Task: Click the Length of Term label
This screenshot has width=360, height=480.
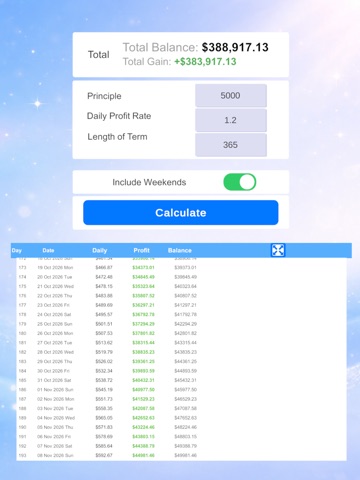Action: coord(117,137)
